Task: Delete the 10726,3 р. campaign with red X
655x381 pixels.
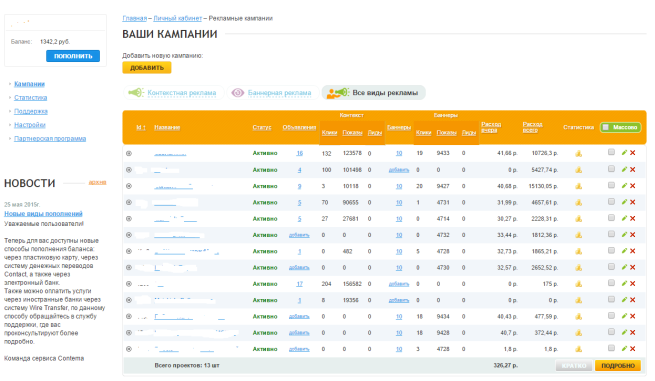Action: coord(633,153)
